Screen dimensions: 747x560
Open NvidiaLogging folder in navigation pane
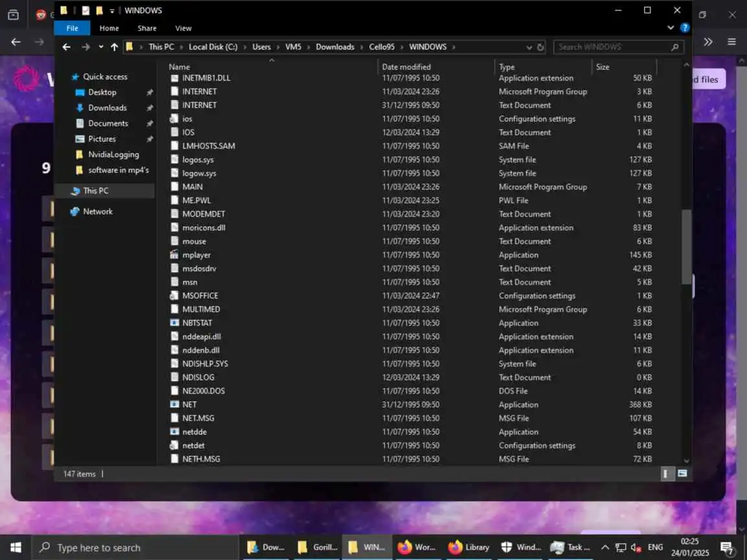click(x=113, y=154)
